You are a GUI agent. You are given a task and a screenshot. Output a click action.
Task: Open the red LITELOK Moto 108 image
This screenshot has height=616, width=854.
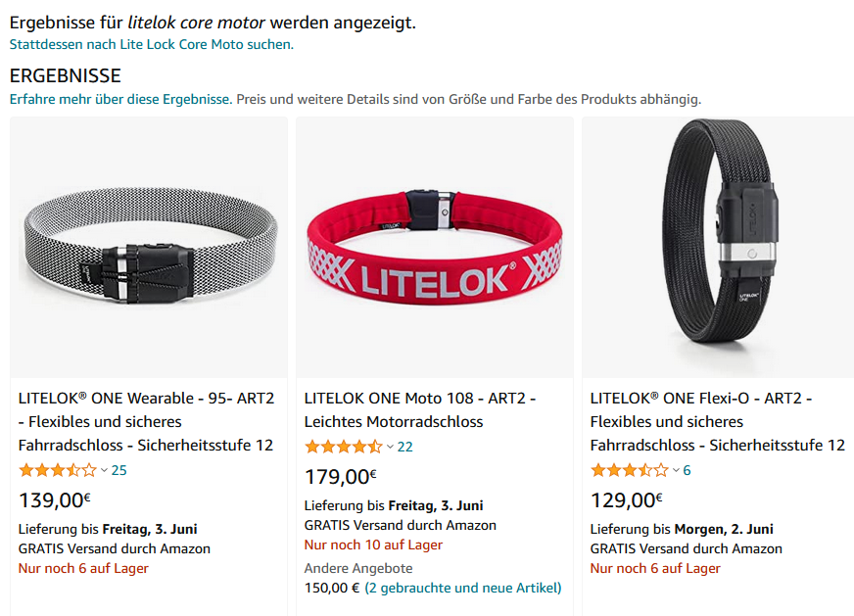pos(434,248)
